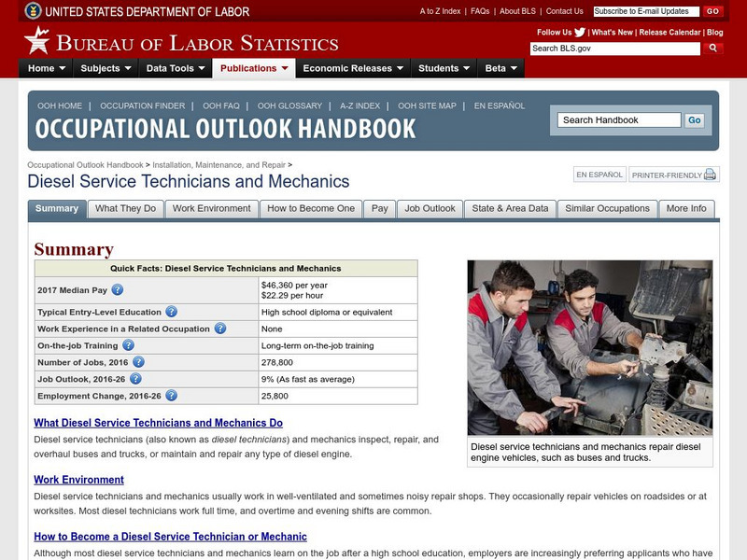Select the State & Area Data tab
This screenshot has height=560, width=747.
point(510,208)
